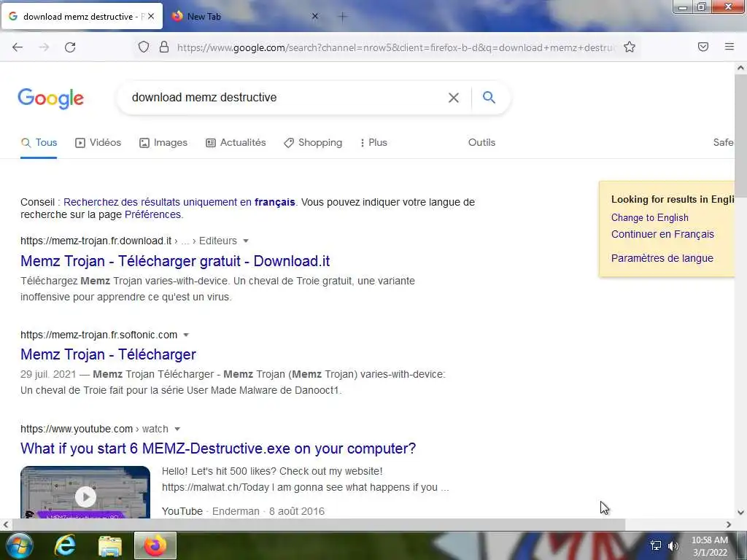Open the volume speaker tray icon
This screenshot has height=560, width=747.
coord(673,545)
